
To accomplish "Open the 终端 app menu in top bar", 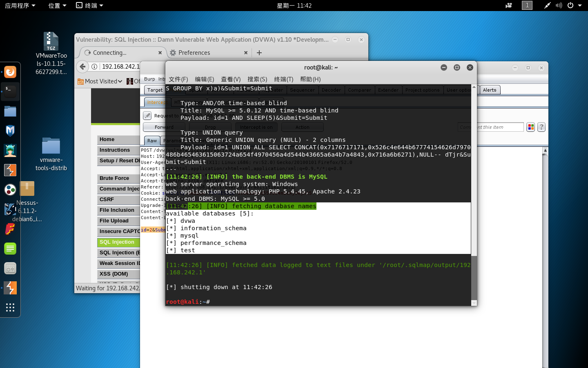I will 90,5.
